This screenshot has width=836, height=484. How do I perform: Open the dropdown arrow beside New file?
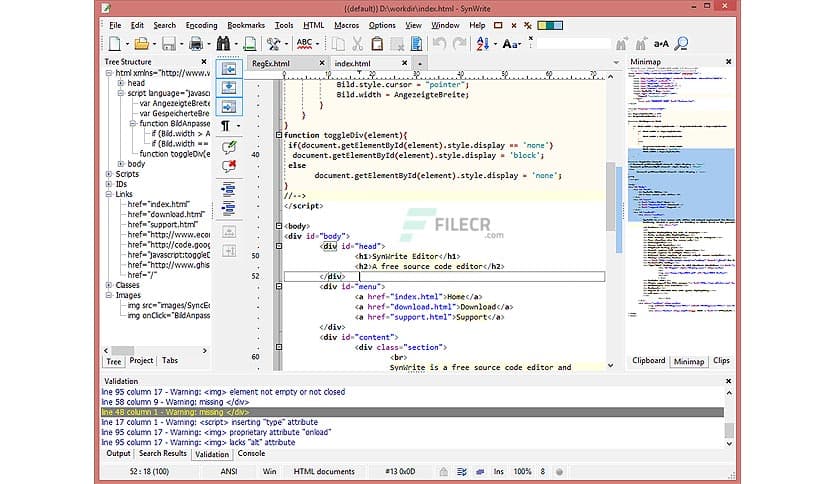(x=127, y=44)
